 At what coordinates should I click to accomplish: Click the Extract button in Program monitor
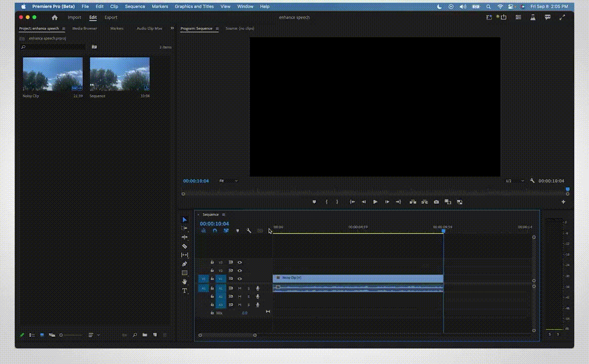[425, 202]
